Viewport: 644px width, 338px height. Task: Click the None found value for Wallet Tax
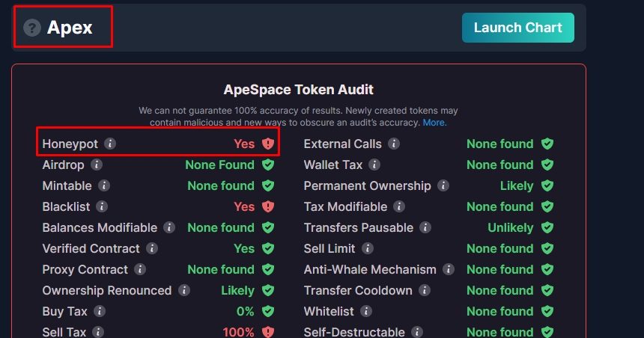pyautogui.click(x=499, y=165)
